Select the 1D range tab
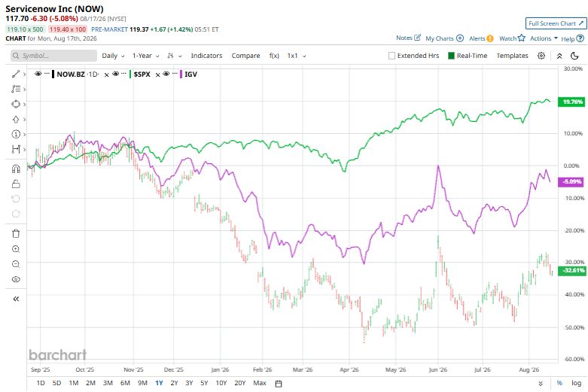The image size is (588, 392). tap(41, 383)
